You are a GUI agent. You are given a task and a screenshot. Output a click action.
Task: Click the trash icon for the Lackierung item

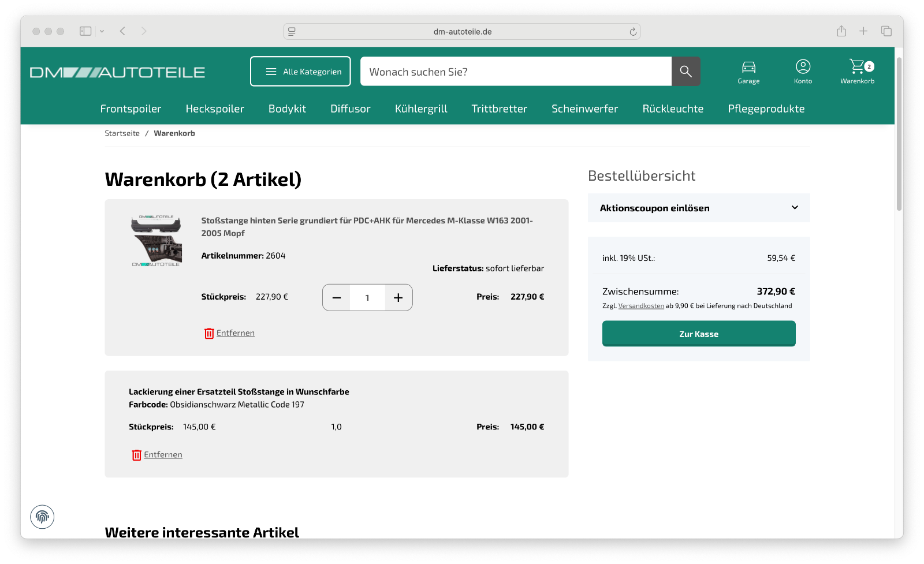(136, 455)
